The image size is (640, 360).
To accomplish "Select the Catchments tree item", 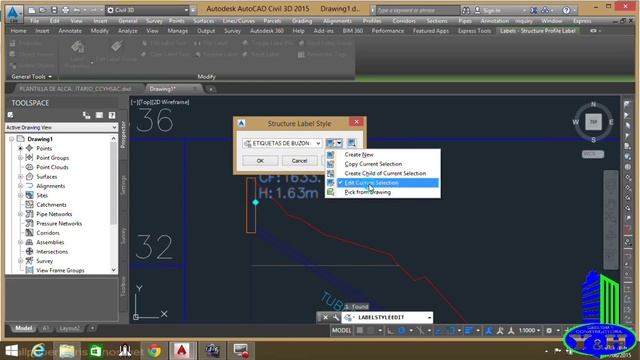I will tap(51, 205).
